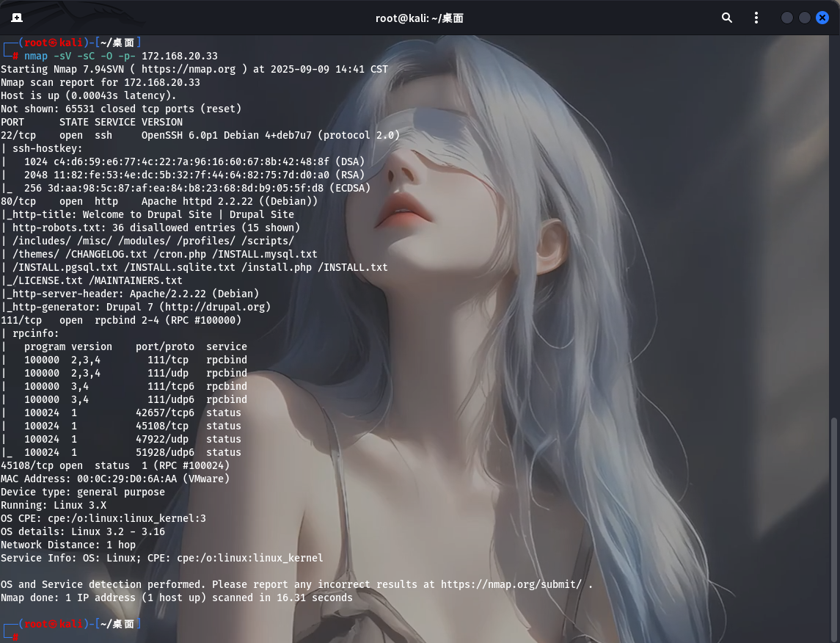Click '/MAINTAINERS.txt' entry
Screen dimensions: 840x643
(x=136, y=281)
